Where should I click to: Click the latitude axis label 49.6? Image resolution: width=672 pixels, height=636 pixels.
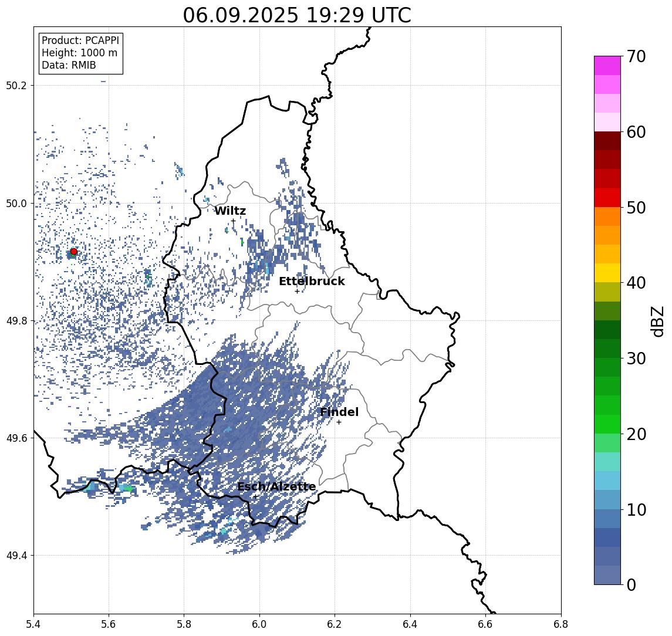pos(16,438)
